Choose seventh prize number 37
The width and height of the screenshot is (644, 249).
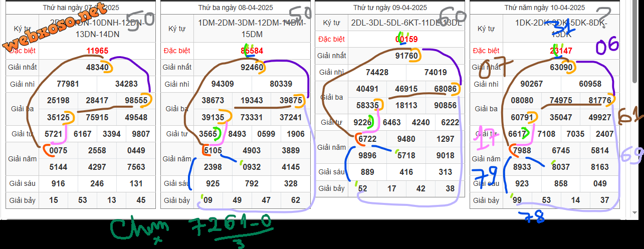coord(604,200)
